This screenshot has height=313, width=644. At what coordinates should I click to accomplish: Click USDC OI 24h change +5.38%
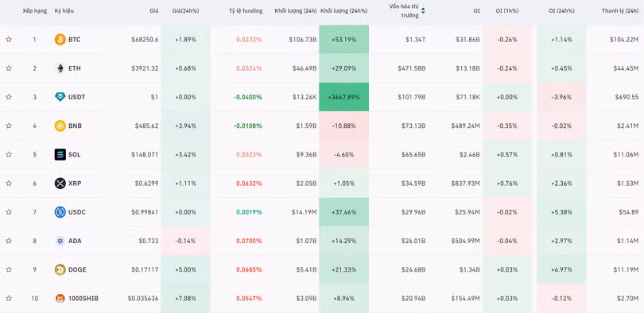561,212
